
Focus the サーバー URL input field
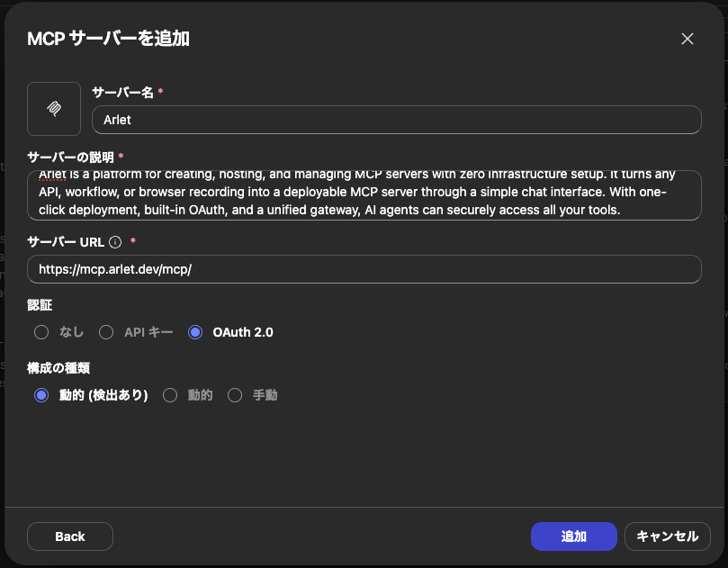tap(364, 269)
